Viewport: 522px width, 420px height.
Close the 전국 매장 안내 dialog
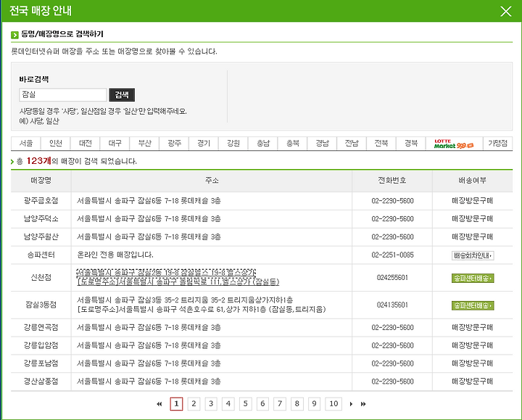(x=506, y=12)
